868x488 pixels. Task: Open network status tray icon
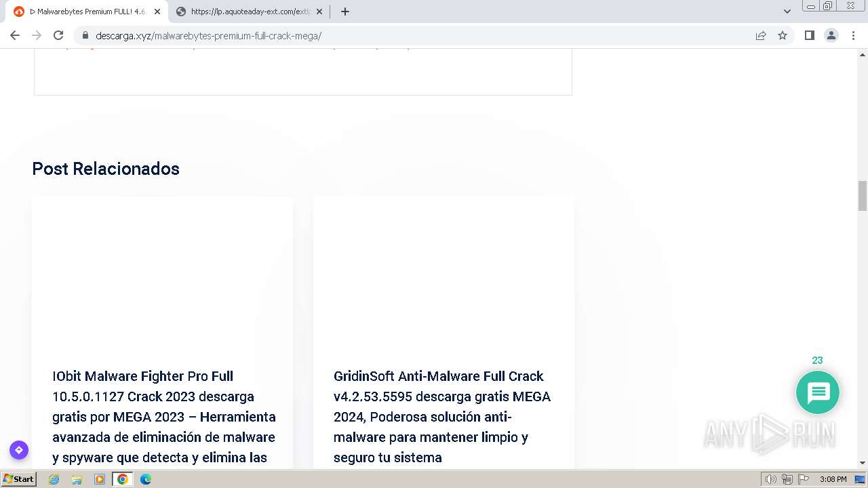pos(787,479)
